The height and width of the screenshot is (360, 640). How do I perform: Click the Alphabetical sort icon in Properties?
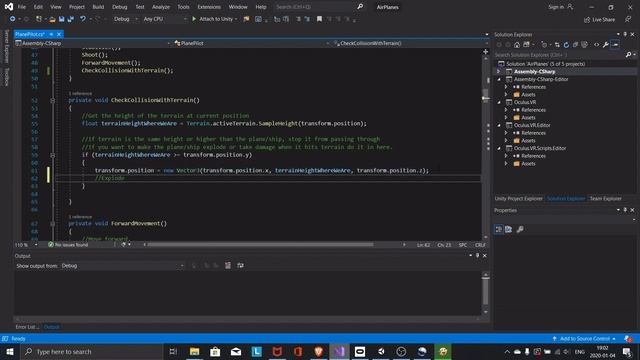[509, 229]
